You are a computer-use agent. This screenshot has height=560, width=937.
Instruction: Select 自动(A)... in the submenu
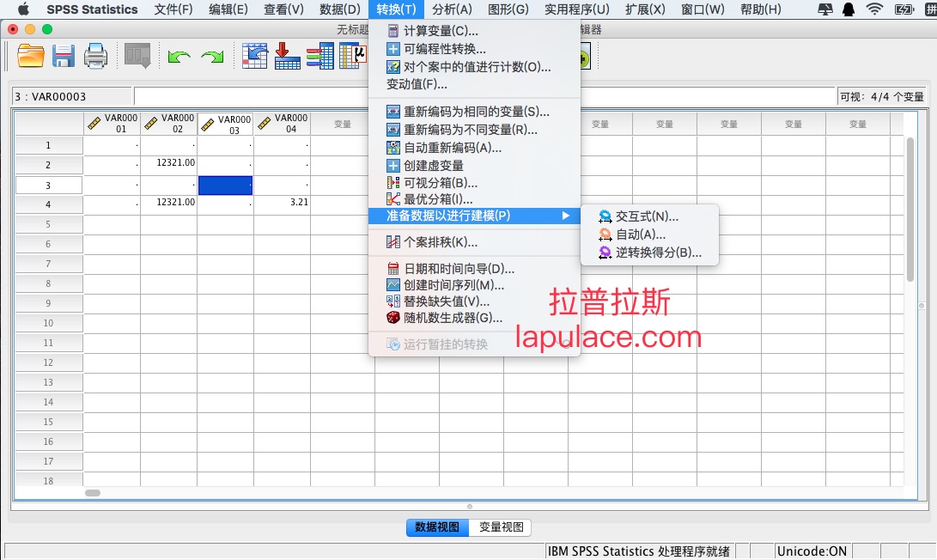(649, 234)
